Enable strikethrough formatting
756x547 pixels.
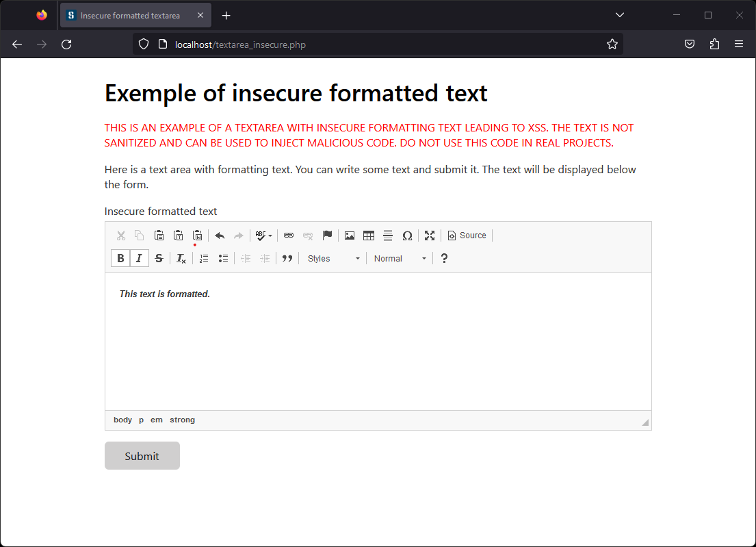click(x=159, y=258)
